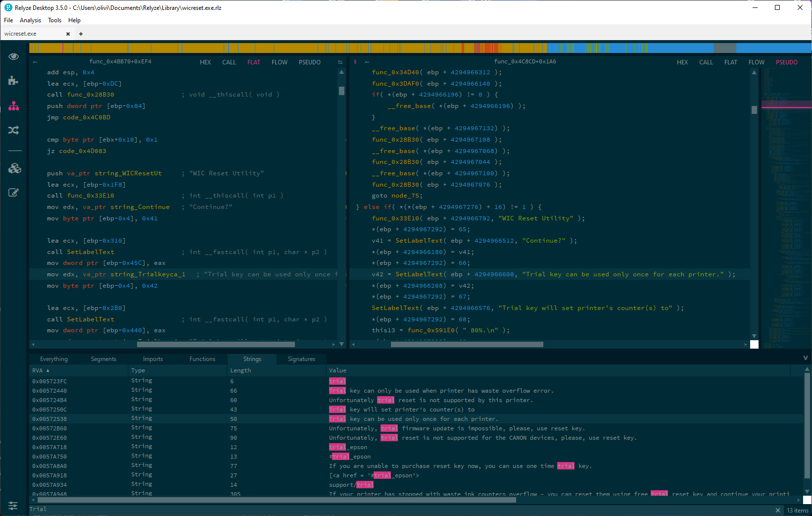The height and width of the screenshot is (516, 812).
Task: Open the settings sliders icon at sidebar bottom
Action: 13,506
